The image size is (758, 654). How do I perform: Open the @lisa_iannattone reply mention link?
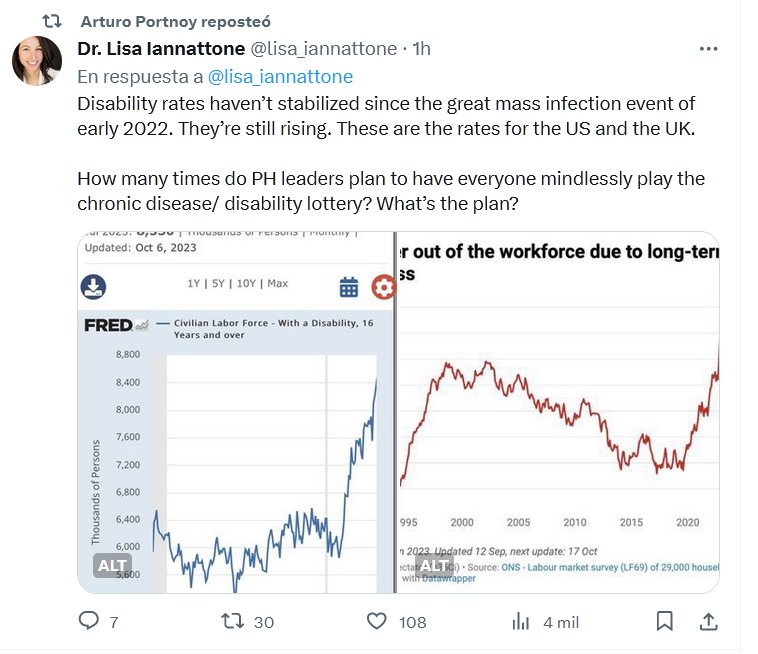tap(280, 76)
